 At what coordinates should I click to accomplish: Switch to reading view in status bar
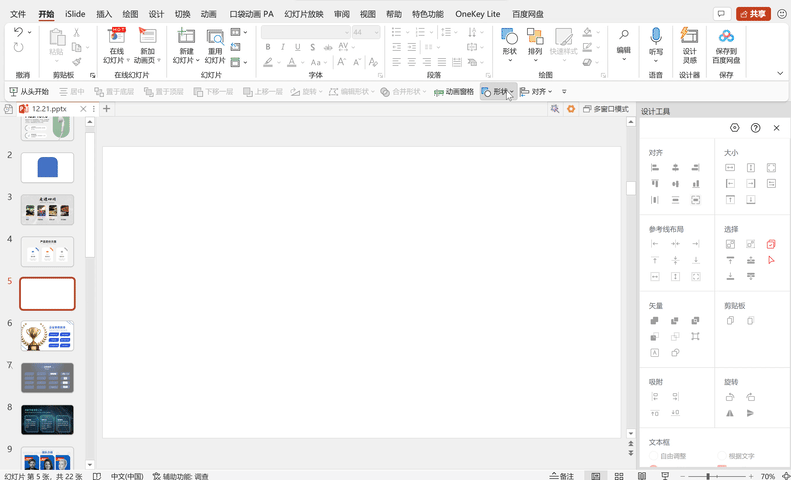click(x=642, y=476)
